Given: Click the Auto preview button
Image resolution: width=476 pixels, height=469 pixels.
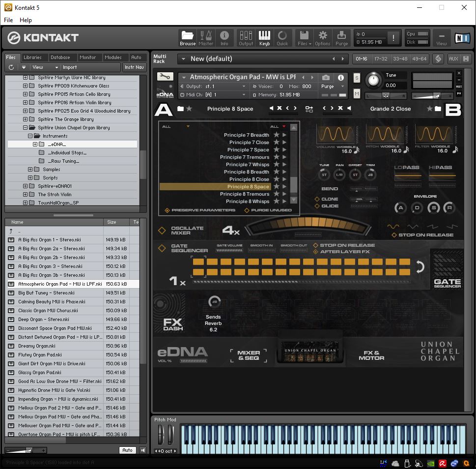Looking at the screenshot, I should click(127, 450).
